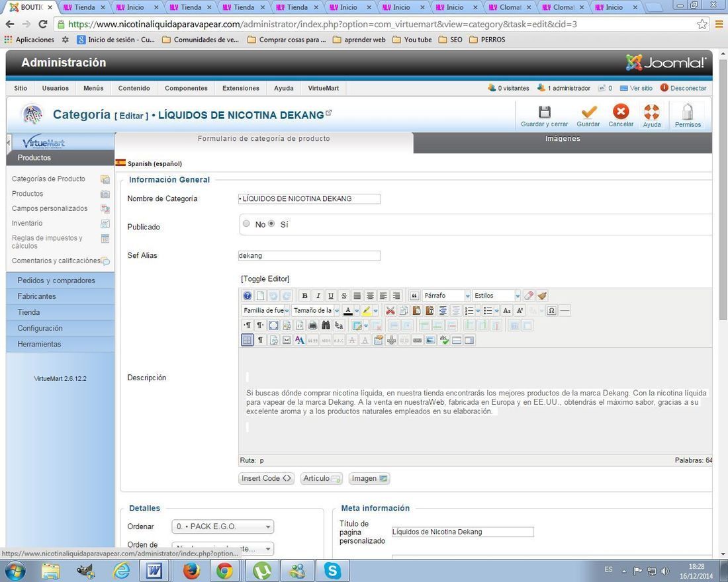Insert link chain icon in editor
The image size is (728, 582).
click(x=418, y=340)
